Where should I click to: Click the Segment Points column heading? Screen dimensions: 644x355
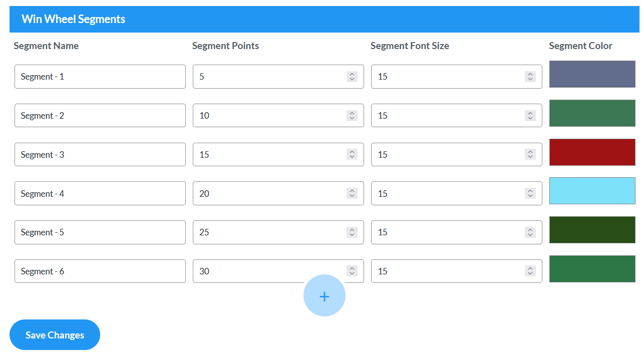pos(225,46)
